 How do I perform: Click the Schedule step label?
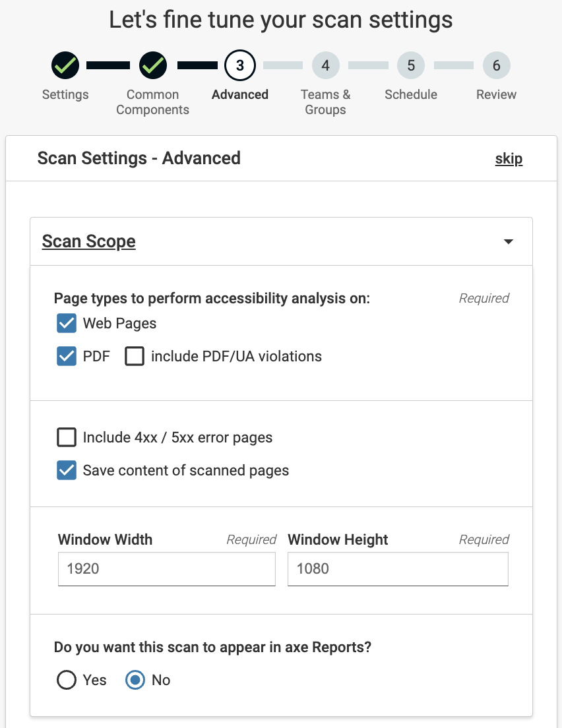(x=411, y=94)
